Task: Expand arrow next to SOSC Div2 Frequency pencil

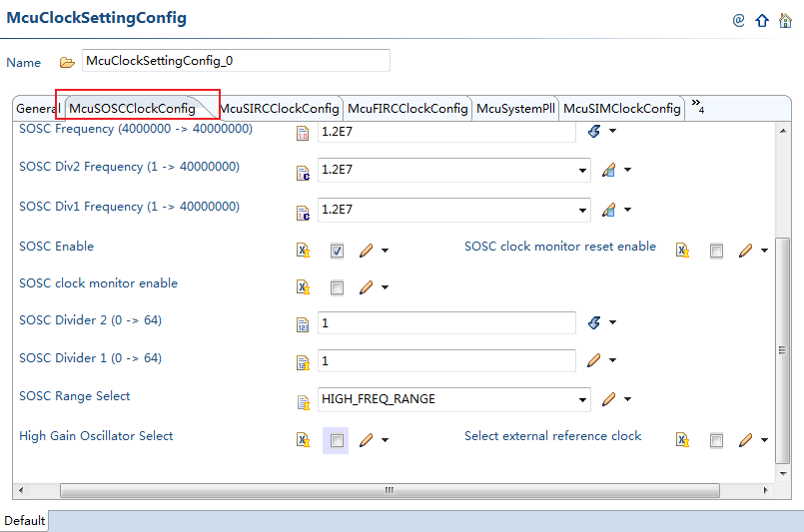Action: (627, 170)
